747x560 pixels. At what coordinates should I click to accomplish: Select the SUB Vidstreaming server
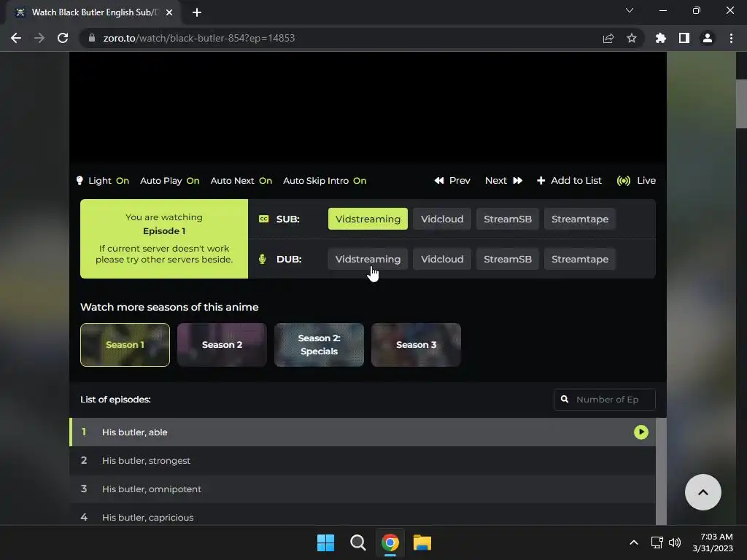(x=368, y=219)
